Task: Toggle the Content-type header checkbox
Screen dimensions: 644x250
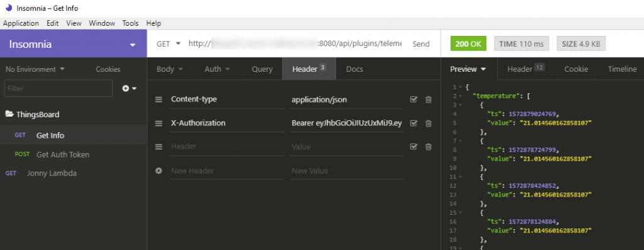Action: pyautogui.click(x=414, y=99)
